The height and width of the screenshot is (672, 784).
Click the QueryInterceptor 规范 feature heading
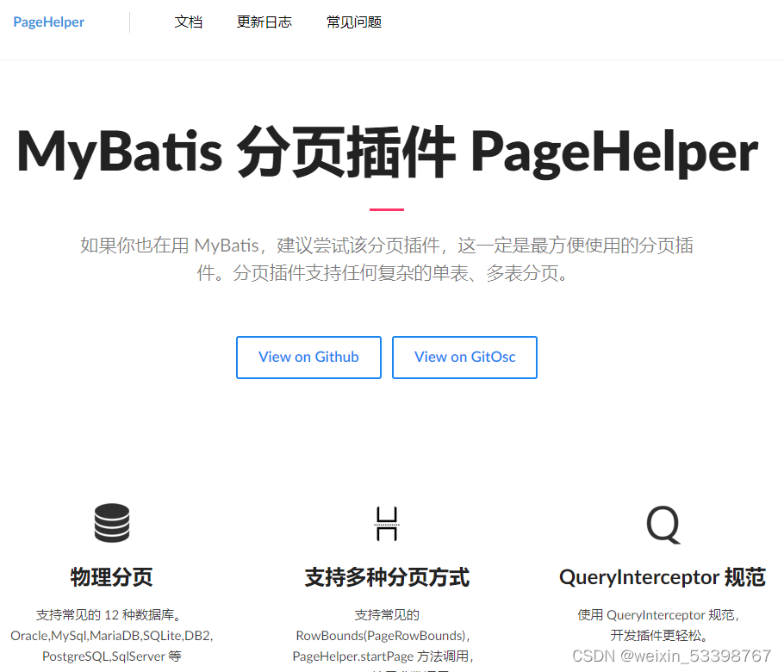coord(662,577)
